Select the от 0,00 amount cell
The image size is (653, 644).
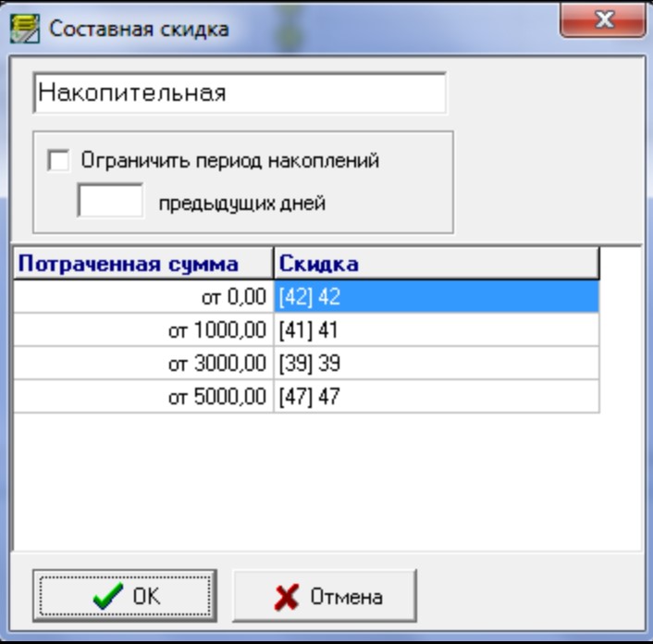click(x=143, y=297)
